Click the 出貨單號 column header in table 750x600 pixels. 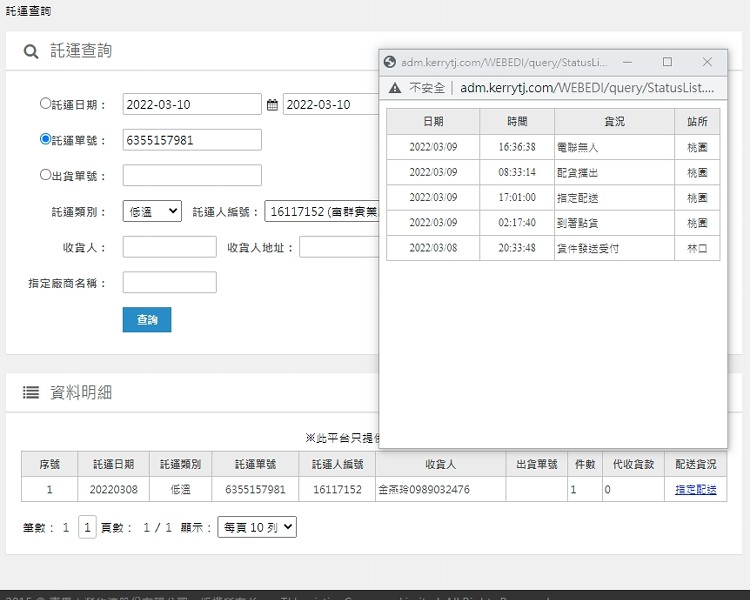tap(537, 464)
